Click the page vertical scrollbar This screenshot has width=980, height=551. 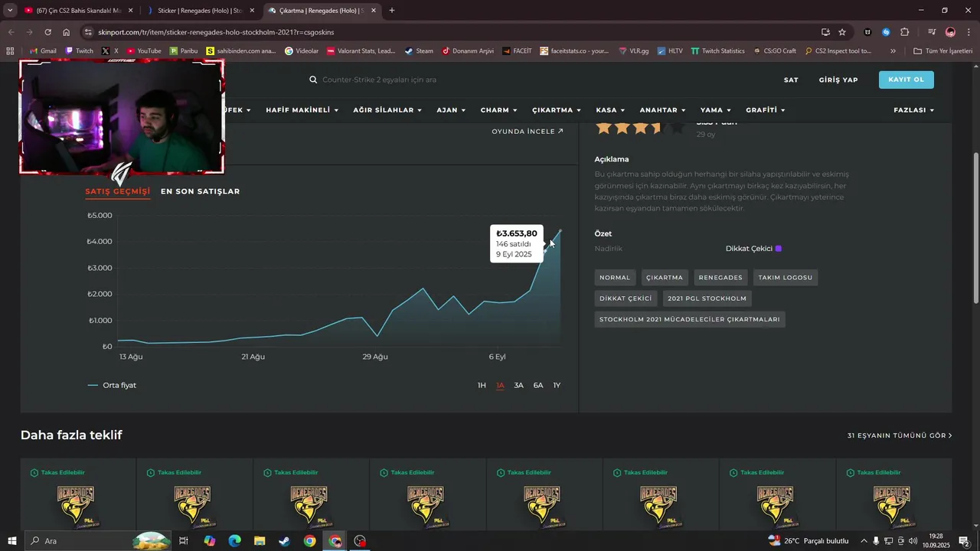[x=975, y=230]
